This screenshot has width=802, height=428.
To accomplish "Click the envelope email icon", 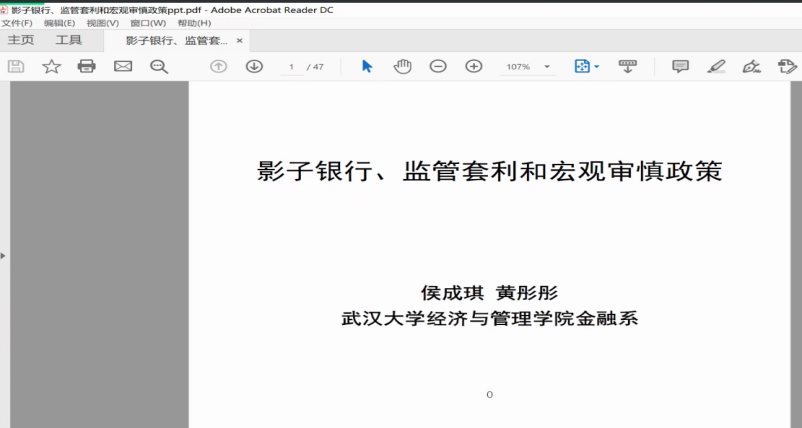I will (x=123, y=66).
